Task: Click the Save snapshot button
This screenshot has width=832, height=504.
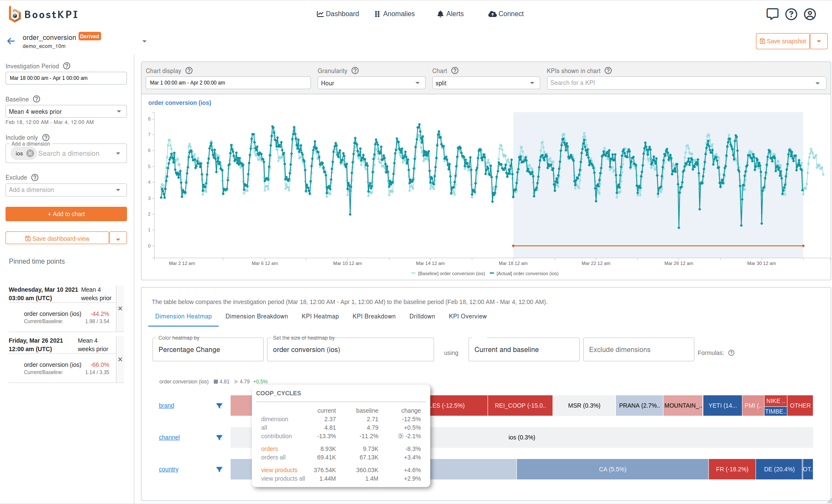Action: pyautogui.click(x=783, y=41)
